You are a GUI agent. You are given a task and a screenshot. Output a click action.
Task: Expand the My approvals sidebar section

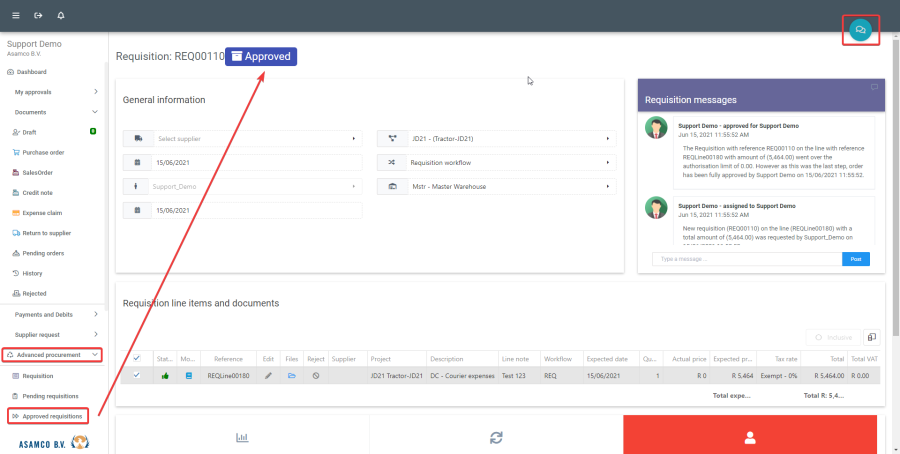pos(55,92)
